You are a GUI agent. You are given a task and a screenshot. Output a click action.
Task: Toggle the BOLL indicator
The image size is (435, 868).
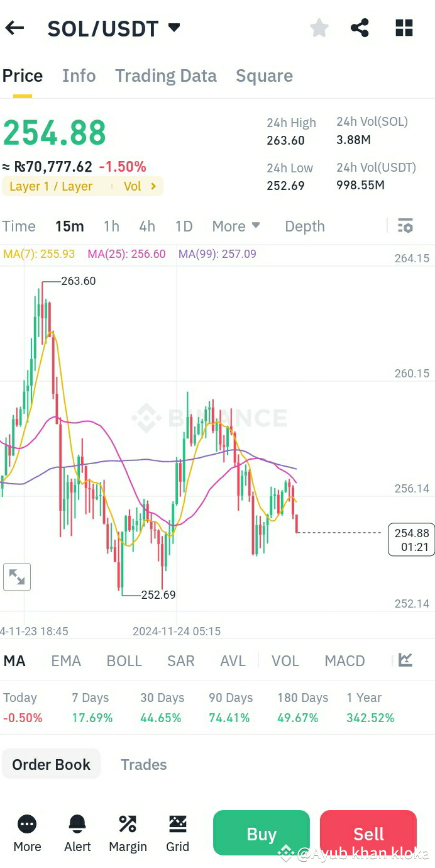point(124,660)
